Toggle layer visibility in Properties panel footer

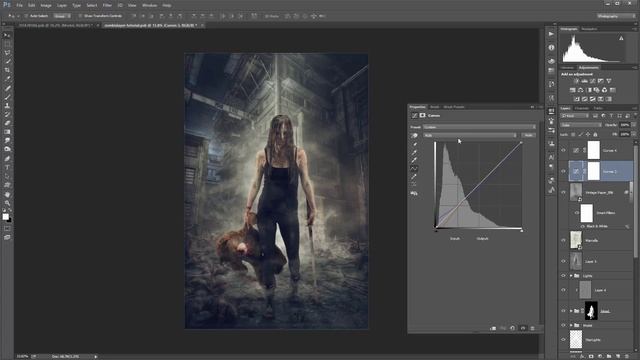(523, 328)
